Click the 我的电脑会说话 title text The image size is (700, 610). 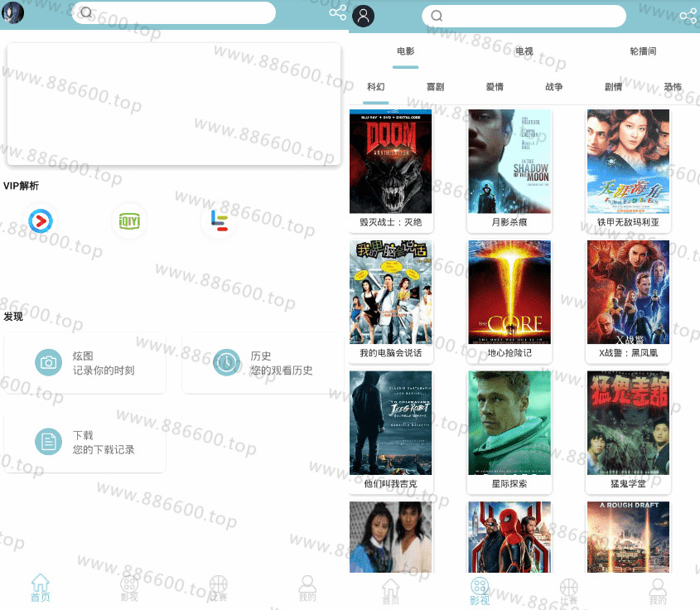[391, 353]
